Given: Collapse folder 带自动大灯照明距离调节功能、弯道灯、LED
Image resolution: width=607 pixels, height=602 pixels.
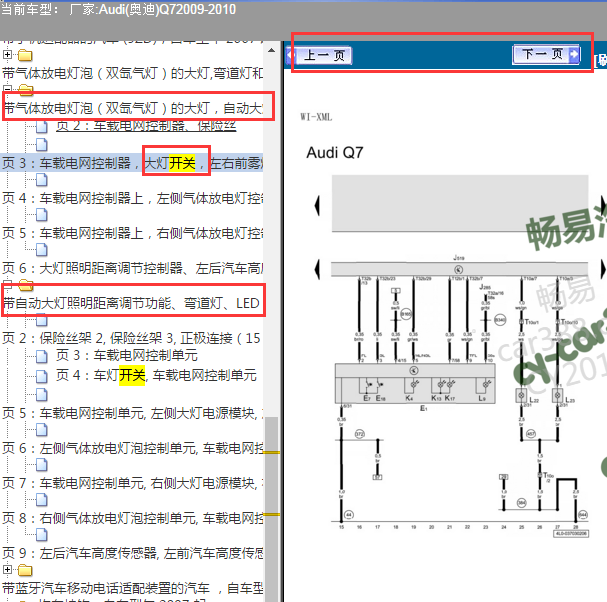Looking at the screenshot, I should click(x=7, y=284).
